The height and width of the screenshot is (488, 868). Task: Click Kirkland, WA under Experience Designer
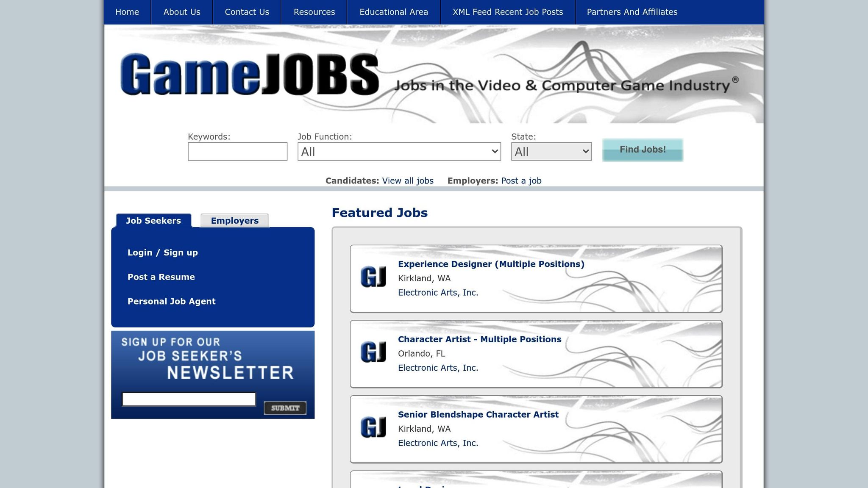pyautogui.click(x=424, y=279)
